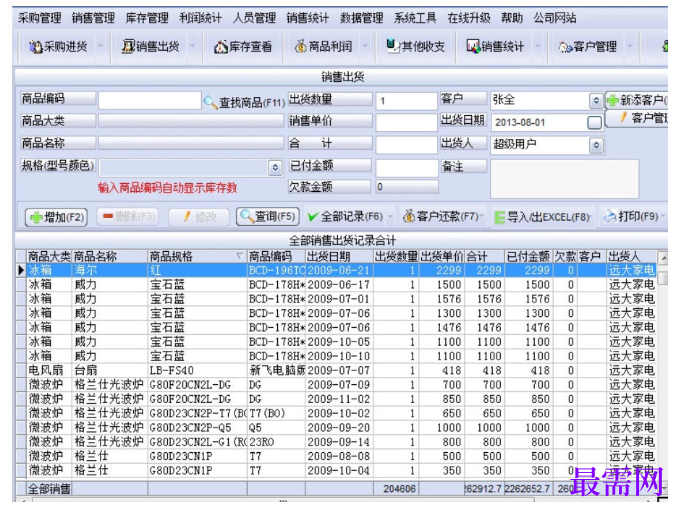This screenshot has height=513, width=682.
Task: Click the 查找商品(F11) magnifier icon
Action: point(210,102)
